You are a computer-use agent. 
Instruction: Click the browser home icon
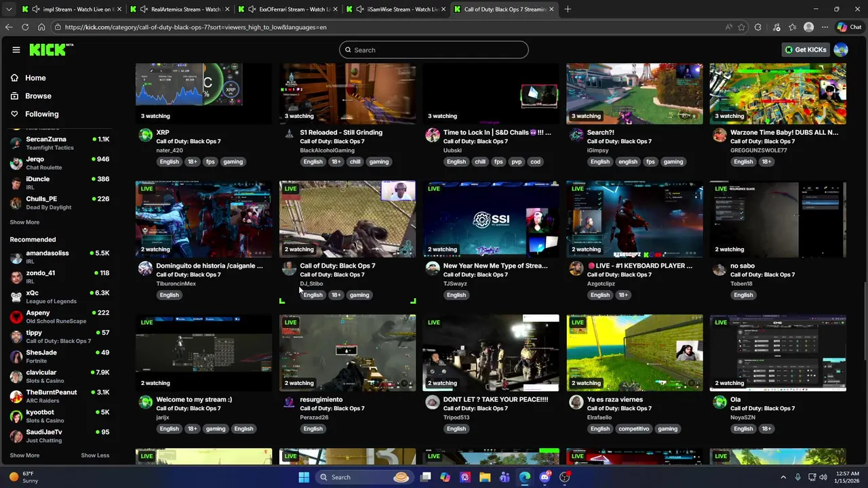point(41,27)
